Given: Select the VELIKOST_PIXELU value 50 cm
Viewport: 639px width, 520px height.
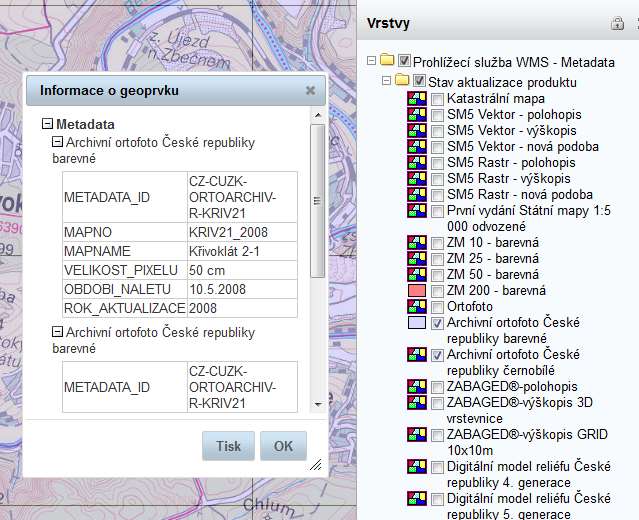Looking at the screenshot, I should [x=207, y=271].
